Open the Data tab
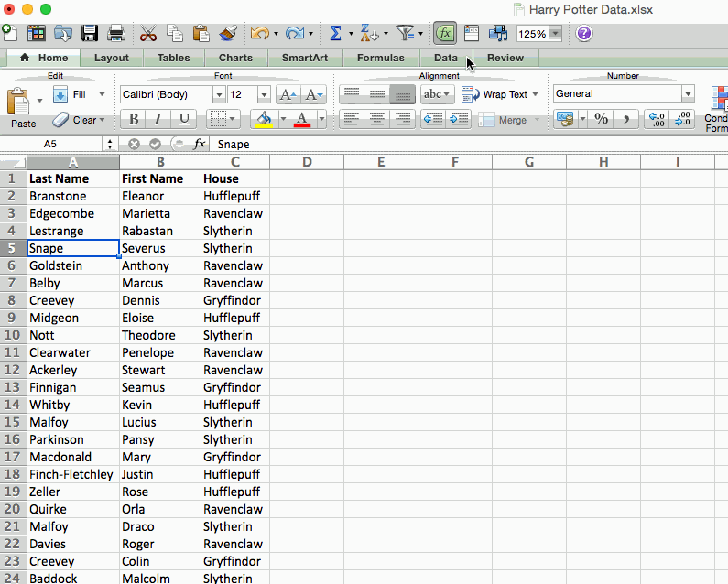The height and width of the screenshot is (584, 728). (x=446, y=58)
